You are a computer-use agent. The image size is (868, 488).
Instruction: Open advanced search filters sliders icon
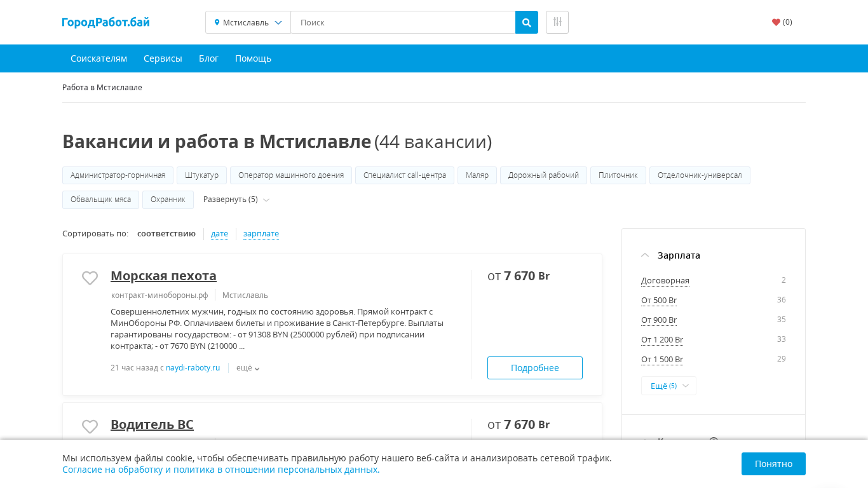(x=557, y=22)
